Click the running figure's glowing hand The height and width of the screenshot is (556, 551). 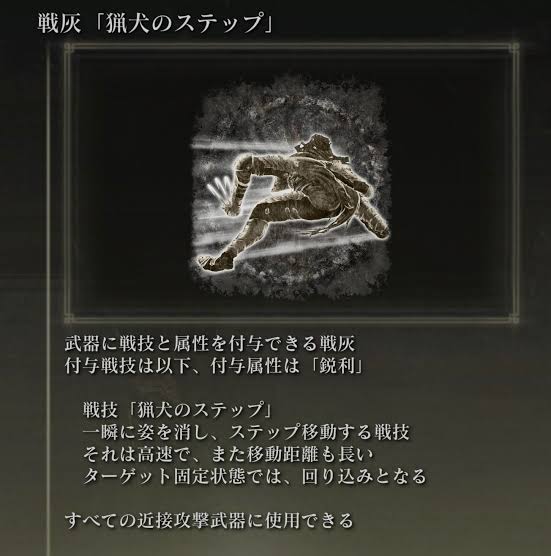pyautogui.click(x=232, y=207)
